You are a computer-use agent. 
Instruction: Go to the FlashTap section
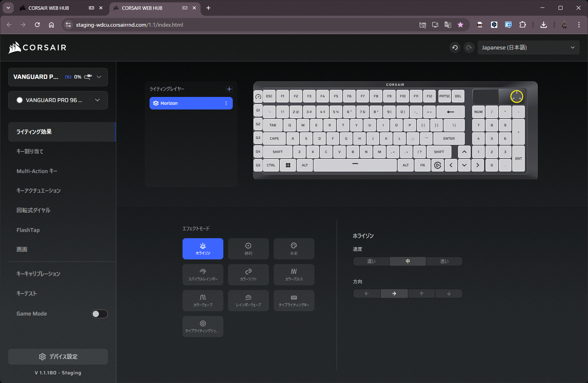pos(28,230)
